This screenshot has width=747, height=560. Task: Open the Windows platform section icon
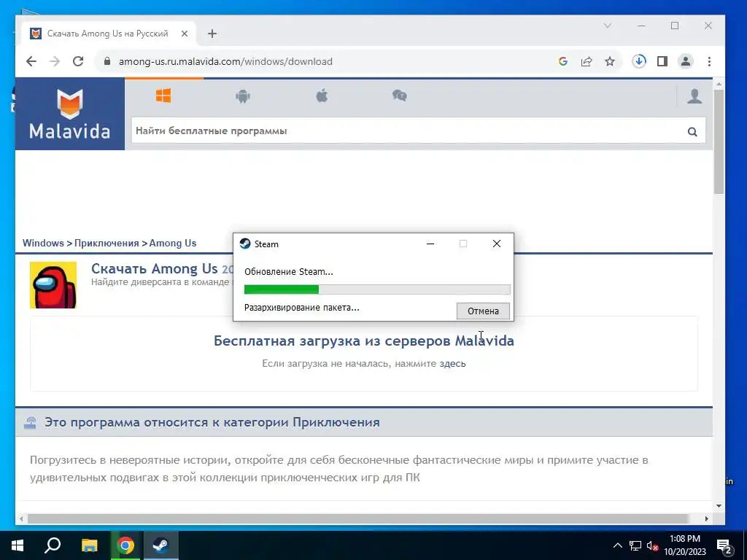click(x=163, y=96)
